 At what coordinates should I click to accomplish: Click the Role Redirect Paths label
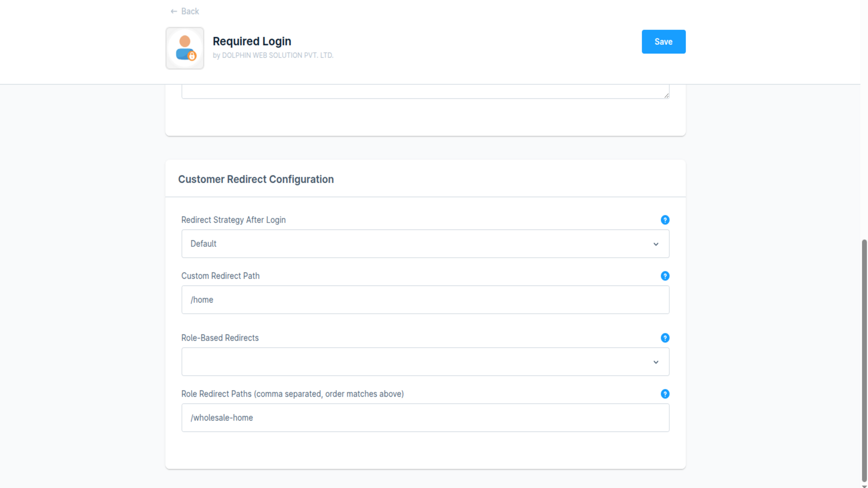pyautogui.click(x=292, y=394)
